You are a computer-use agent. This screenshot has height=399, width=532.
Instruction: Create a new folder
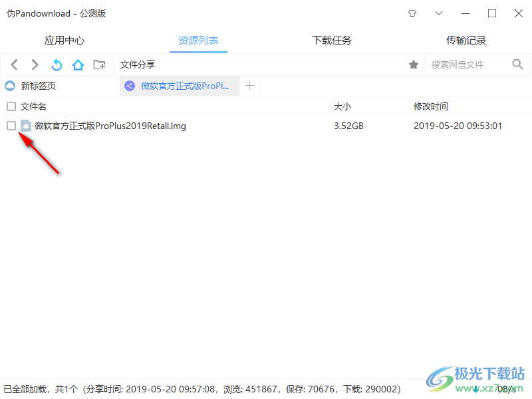pyautogui.click(x=99, y=65)
